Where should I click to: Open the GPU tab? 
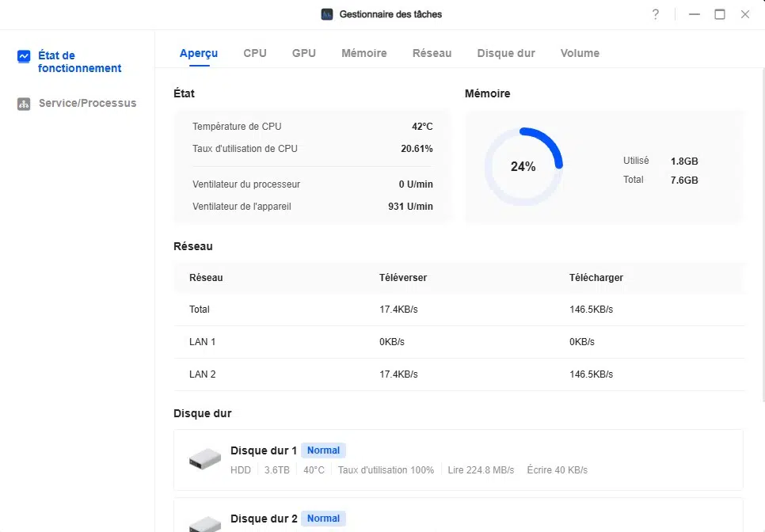click(304, 53)
